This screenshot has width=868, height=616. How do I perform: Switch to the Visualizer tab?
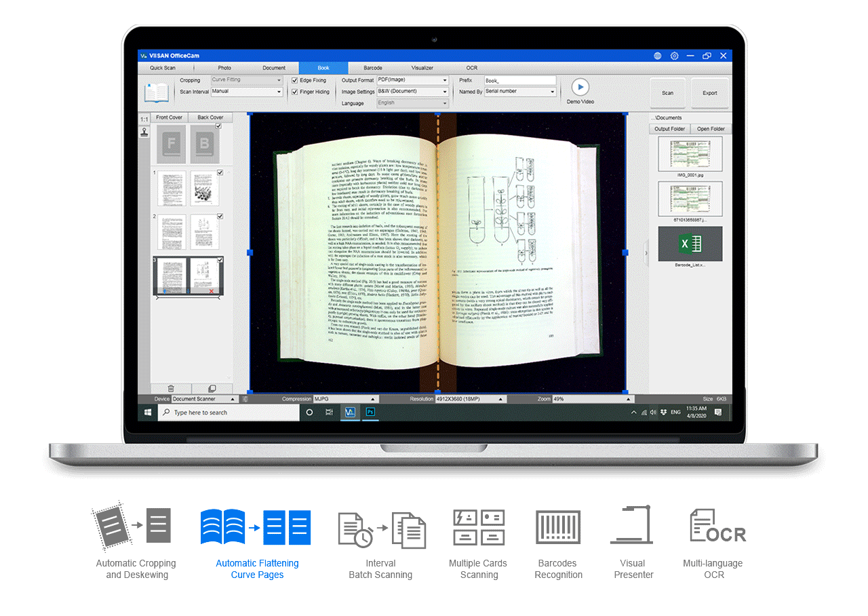click(422, 68)
